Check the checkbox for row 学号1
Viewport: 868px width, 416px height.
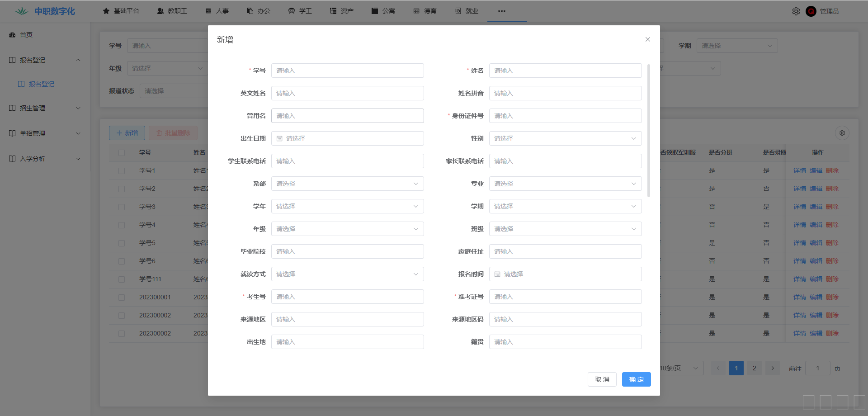coord(122,171)
